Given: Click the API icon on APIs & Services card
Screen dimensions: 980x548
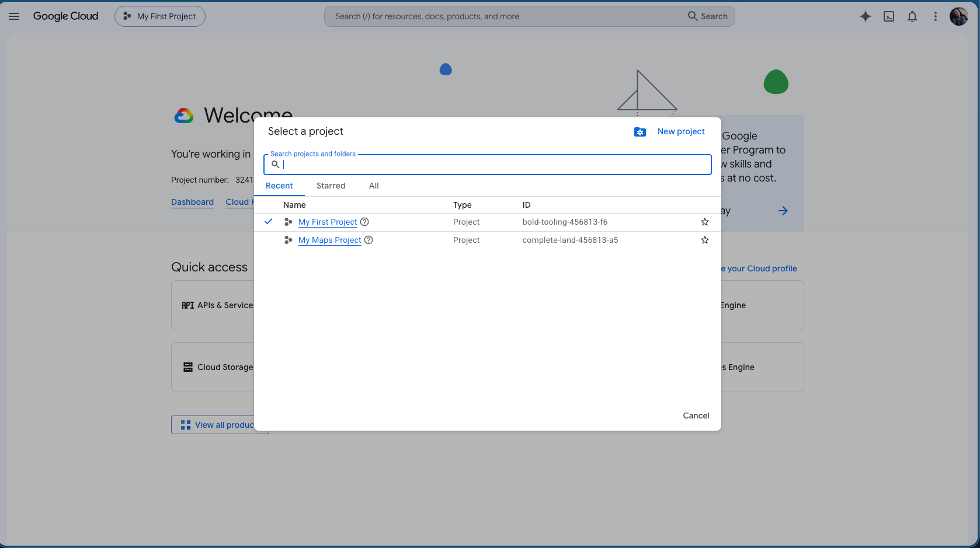Looking at the screenshot, I should tap(188, 305).
